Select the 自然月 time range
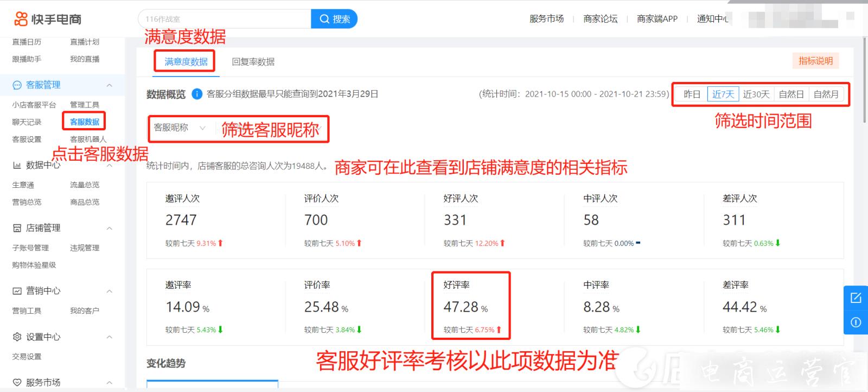The height and width of the screenshot is (392, 868). coord(826,94)
